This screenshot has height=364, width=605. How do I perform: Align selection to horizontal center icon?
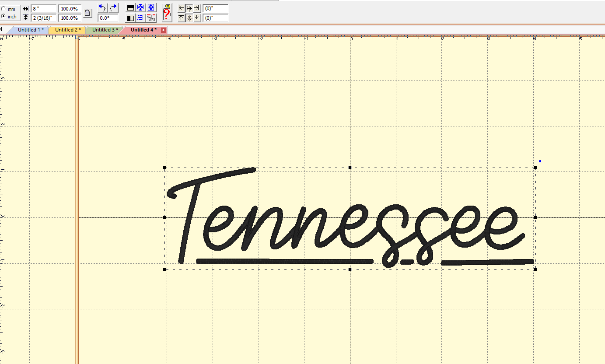click(x=189, y=8)
